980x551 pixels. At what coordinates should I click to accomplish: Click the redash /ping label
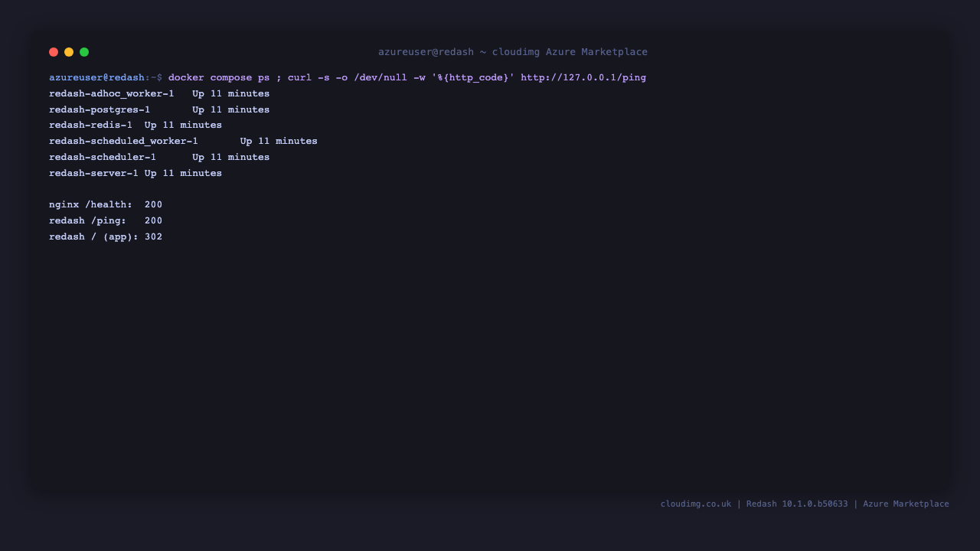[87, 221]
